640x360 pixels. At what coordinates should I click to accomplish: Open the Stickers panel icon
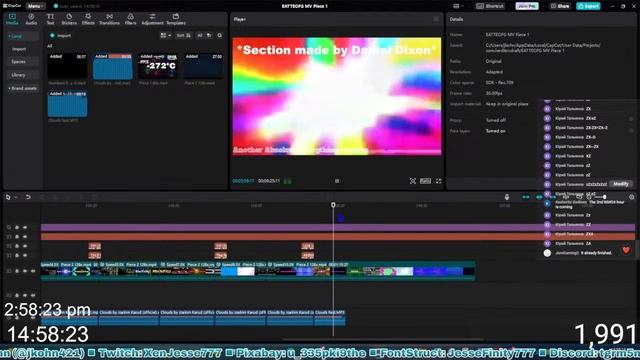(69, 16)
